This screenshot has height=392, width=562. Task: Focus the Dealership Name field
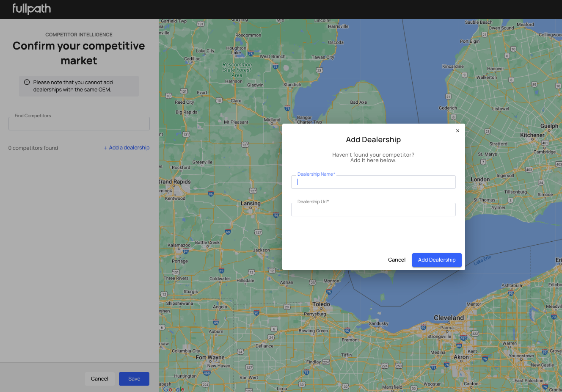[x=373, y=182]
